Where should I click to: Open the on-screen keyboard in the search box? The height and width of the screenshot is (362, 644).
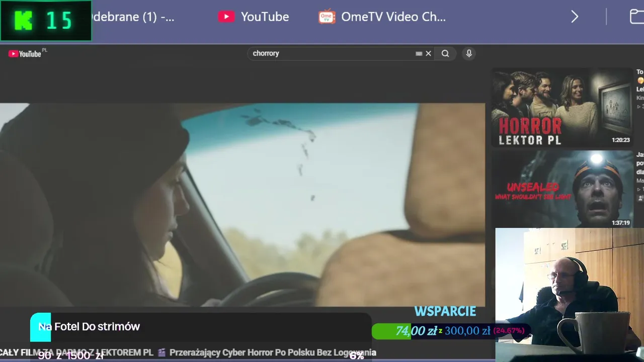pyautogui.click(x=419, y=53)
